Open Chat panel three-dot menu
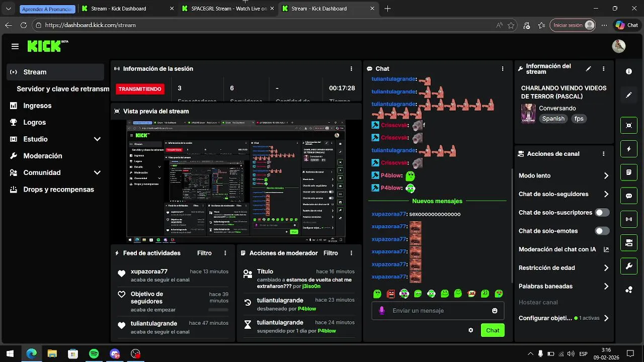Screen dimensions: 644x362 (503, 69)
